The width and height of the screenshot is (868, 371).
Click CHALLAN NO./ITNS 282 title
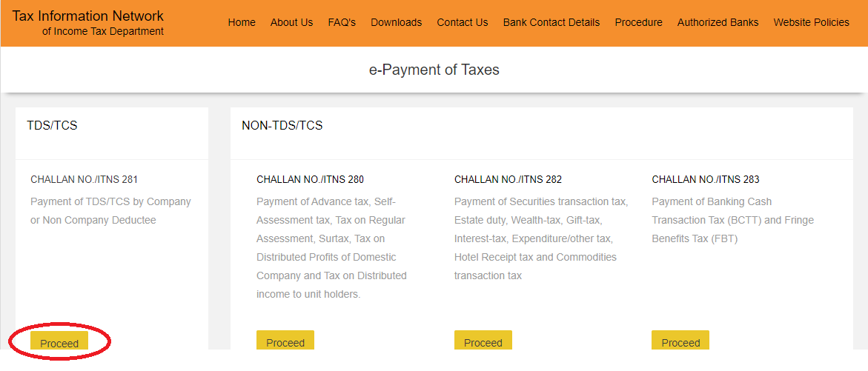[508, 180]
